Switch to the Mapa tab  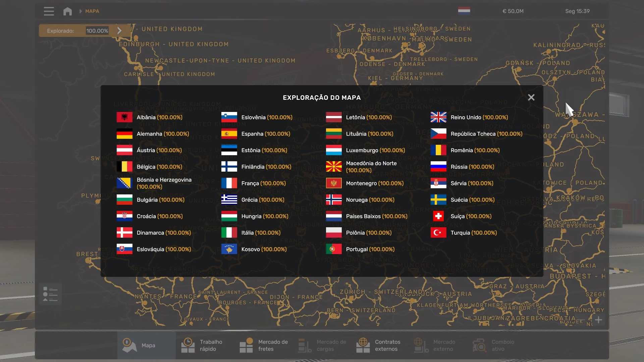(146, 345)
